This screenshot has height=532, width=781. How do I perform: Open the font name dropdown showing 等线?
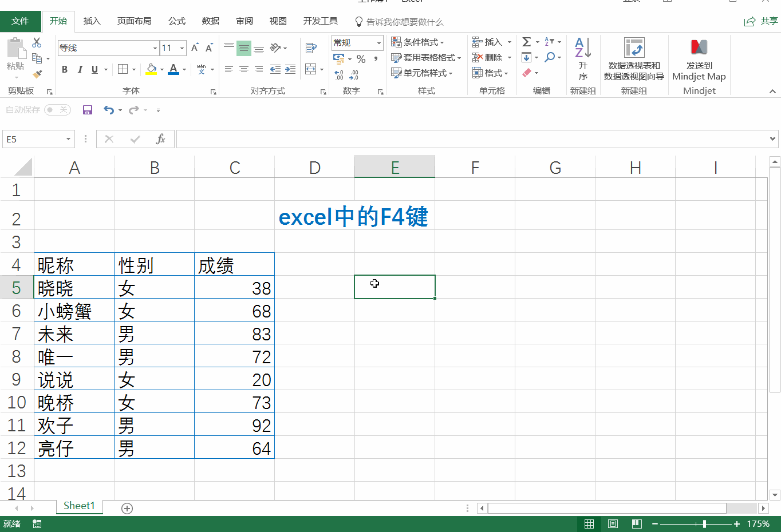[155, 48]
